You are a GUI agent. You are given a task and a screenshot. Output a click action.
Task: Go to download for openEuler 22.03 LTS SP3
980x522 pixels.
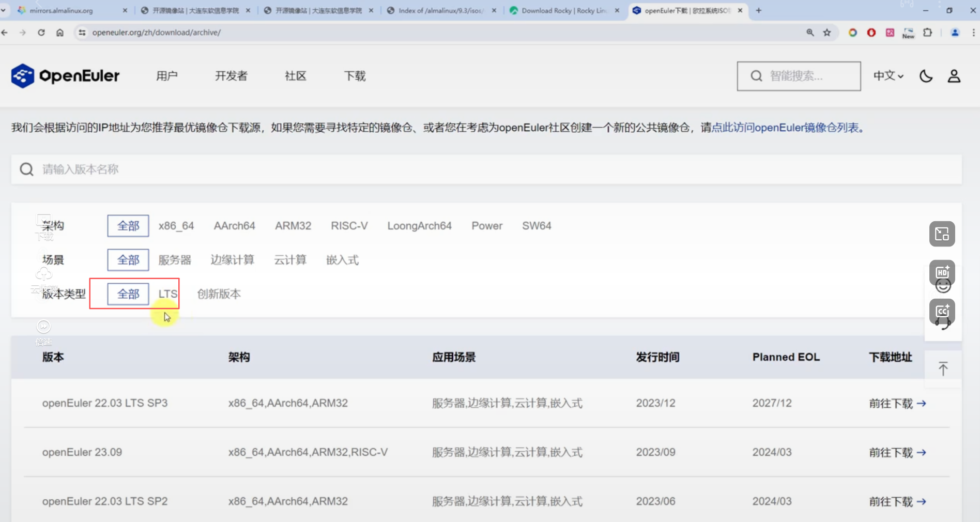(897, 403)
